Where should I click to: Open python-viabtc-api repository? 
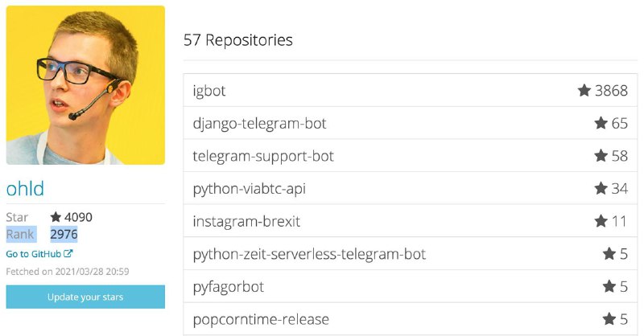[250, 189]
